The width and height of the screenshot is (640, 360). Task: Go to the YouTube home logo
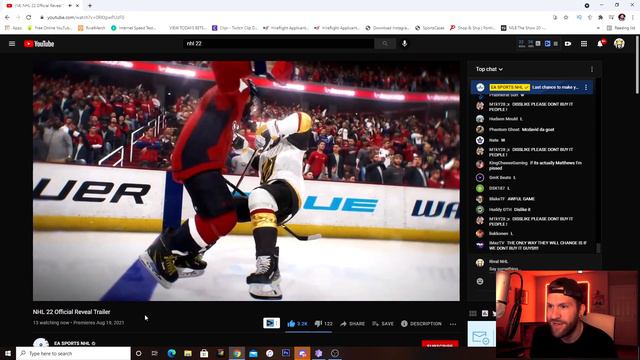coord(39,44)
